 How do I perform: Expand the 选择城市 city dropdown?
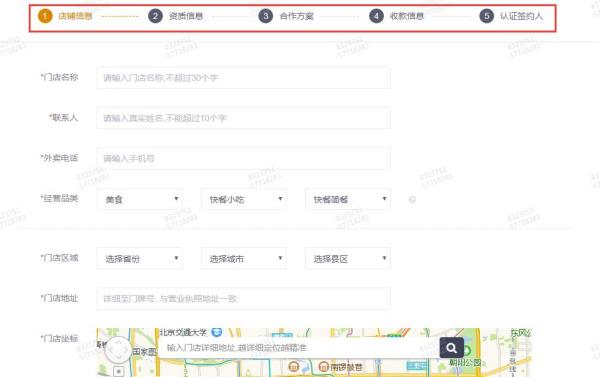pos(244,258)
